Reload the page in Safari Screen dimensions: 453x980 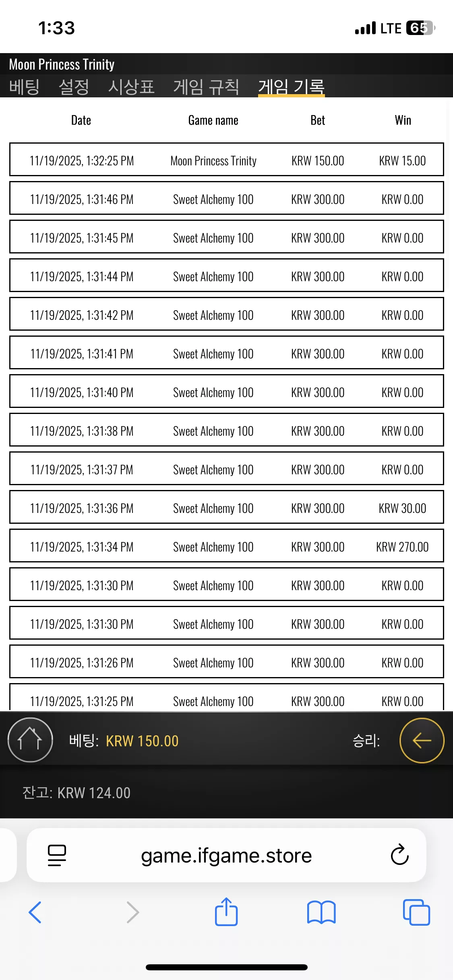[399, 855]
